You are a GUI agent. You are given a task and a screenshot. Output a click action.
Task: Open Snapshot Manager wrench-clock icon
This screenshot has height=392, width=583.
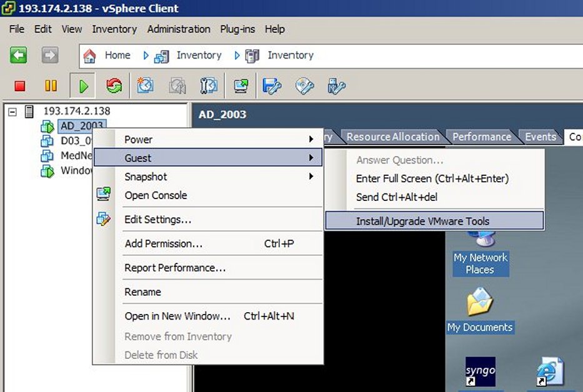coord(209,86)
